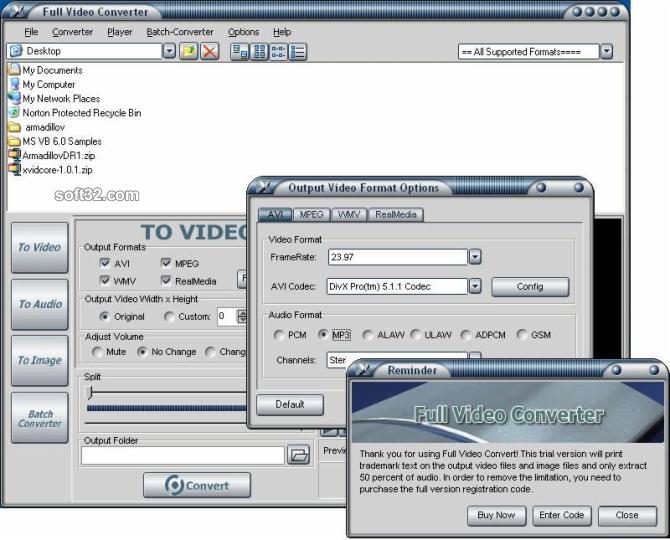The image size is (670, 540).
Task: Click the Config button beside AVI Codec
Action: pos(530,287)
